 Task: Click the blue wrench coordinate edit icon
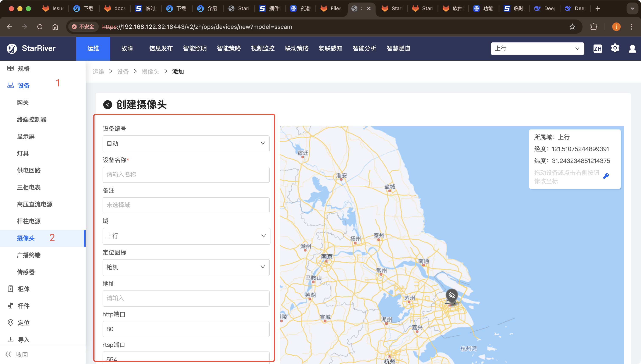606,176
